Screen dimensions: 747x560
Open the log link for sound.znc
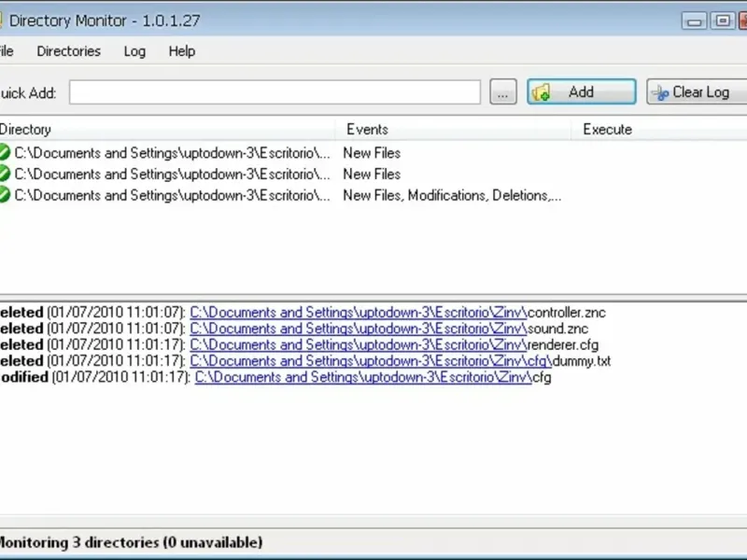pyautogui.click(x=359, y=329)
